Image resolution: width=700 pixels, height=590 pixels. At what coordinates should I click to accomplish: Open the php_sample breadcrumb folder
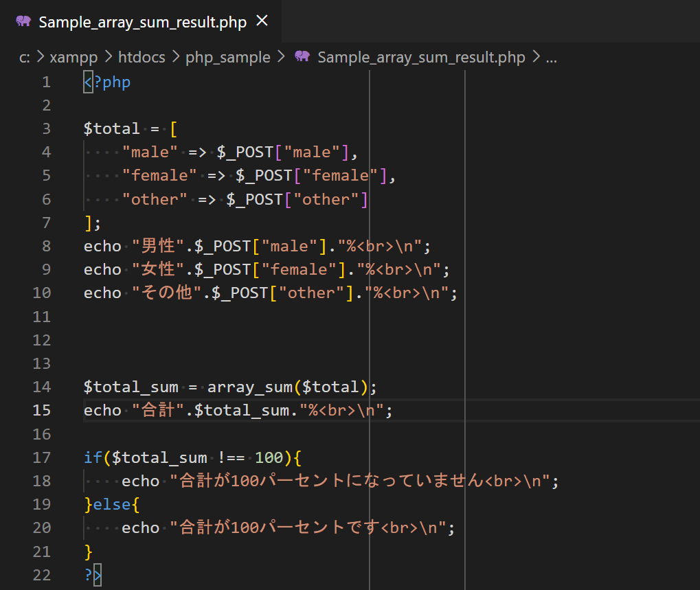pyautogui.click(x=227, y=57)
